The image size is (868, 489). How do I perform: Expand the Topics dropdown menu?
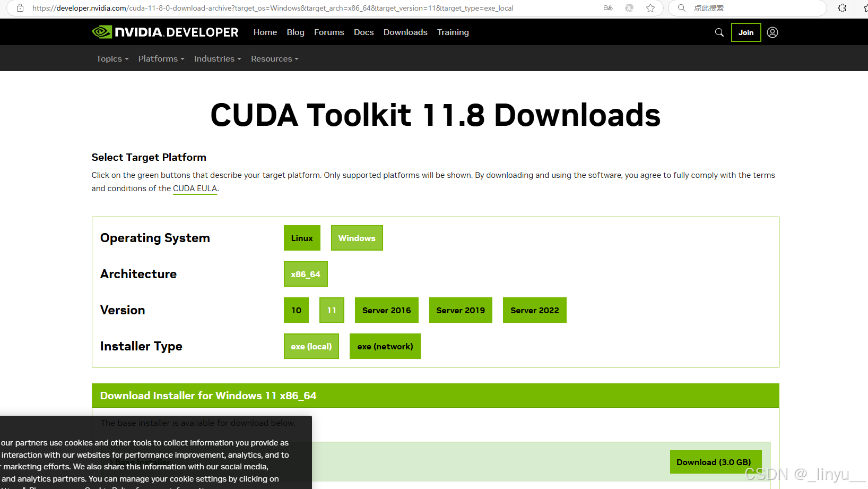[x=112, y=59]
